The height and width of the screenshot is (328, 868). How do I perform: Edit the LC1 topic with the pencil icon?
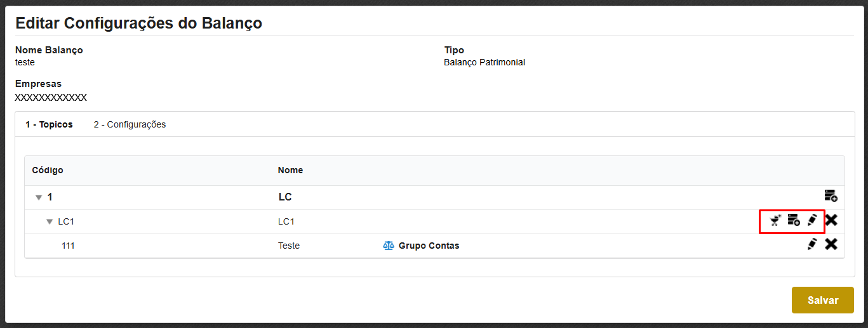coord(812,220)
